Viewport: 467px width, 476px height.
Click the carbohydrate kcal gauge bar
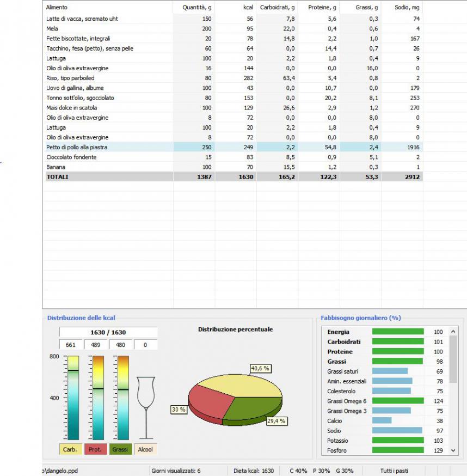click(73, 398)
